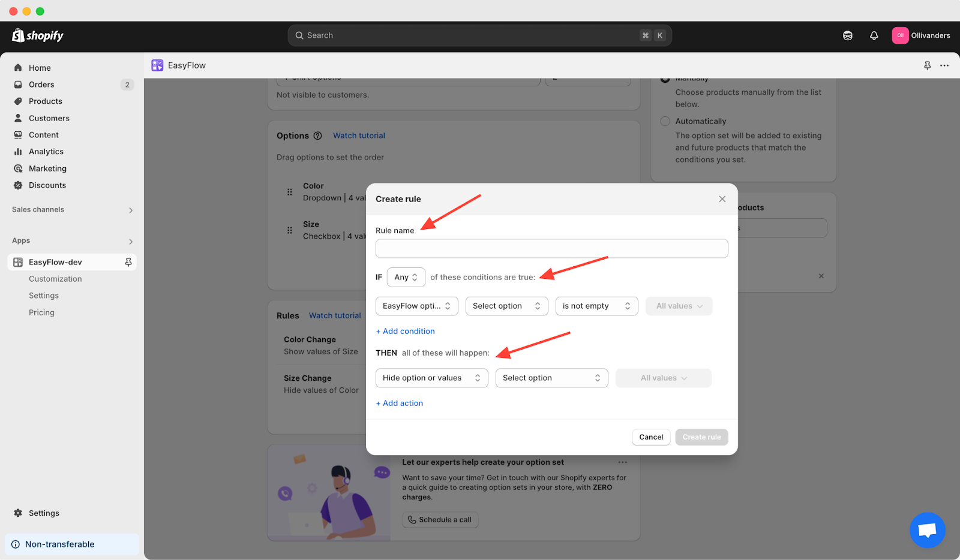Open the Products tag icon
The height and width of the screenshot is (560, 960).
point(18,101)
